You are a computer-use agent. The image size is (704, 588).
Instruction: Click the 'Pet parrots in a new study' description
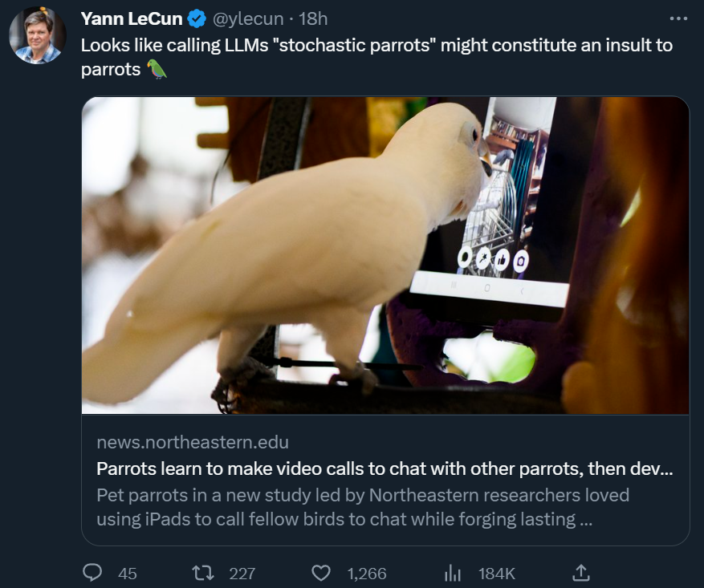pos(363,507)
